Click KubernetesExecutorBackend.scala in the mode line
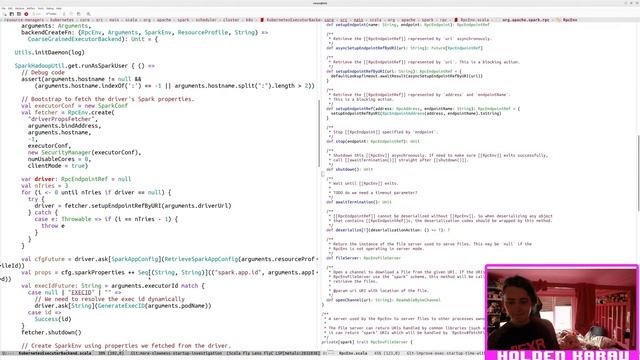Viewport: 640px width, 360px height. point(55,353)
